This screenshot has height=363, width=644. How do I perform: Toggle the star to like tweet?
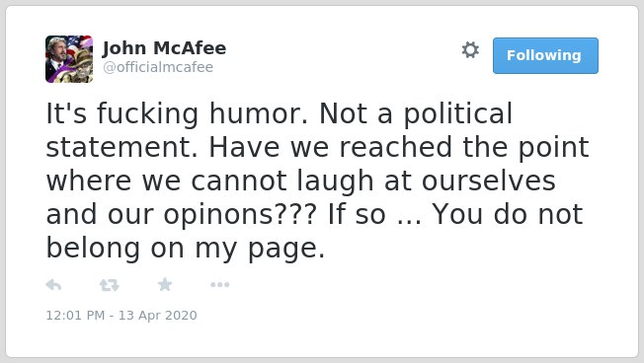[165, 284]
